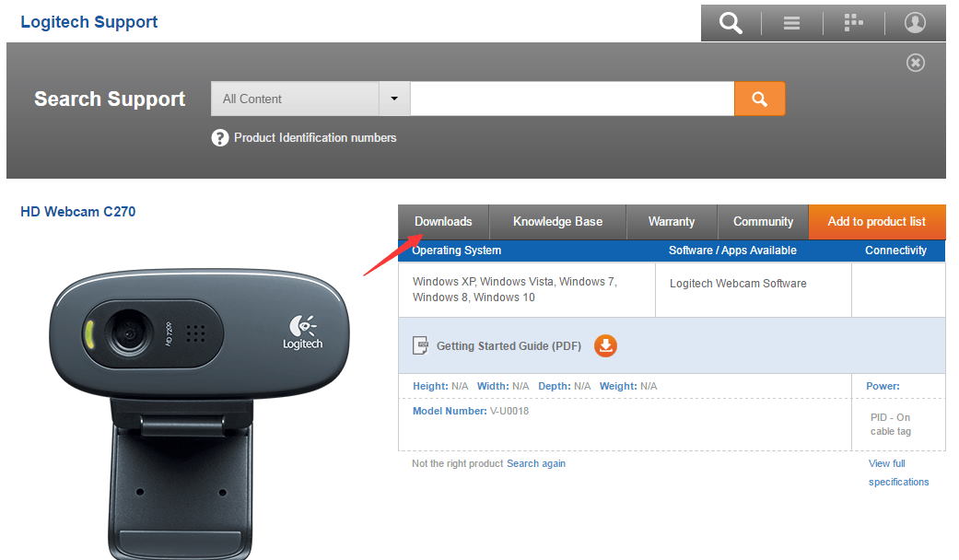This screenshot has height=560, width=959.
Task: Download the Getting Started Guide PDF
Action: (605, 346)
